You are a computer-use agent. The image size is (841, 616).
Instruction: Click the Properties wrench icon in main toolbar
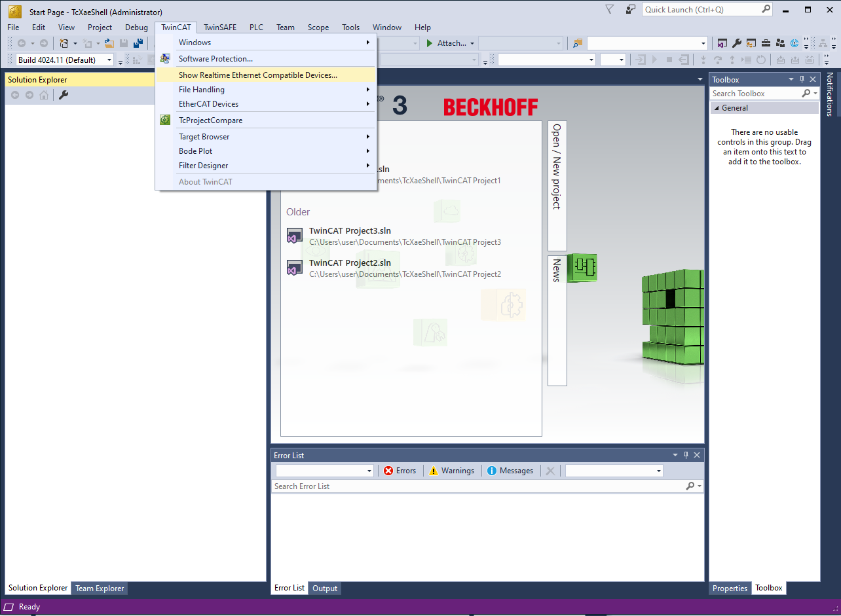pos(737,43)
